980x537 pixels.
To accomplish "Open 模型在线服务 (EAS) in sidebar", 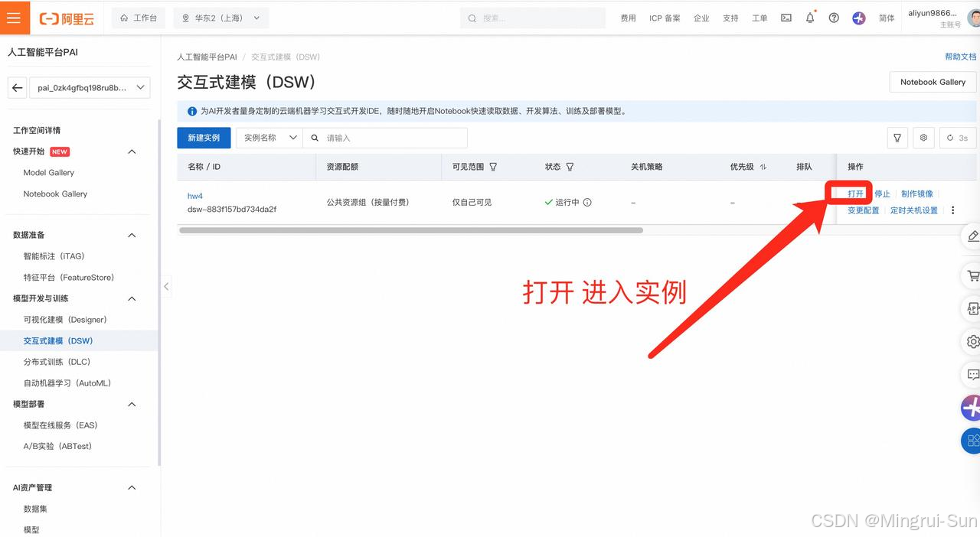I will (x=60, y=425).
